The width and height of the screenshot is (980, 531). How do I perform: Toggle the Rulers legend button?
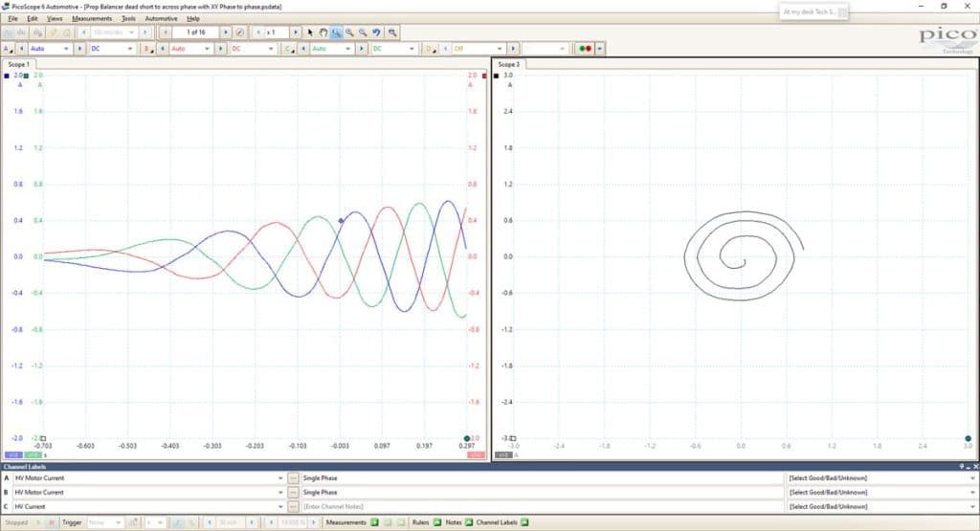pos(436,522)
